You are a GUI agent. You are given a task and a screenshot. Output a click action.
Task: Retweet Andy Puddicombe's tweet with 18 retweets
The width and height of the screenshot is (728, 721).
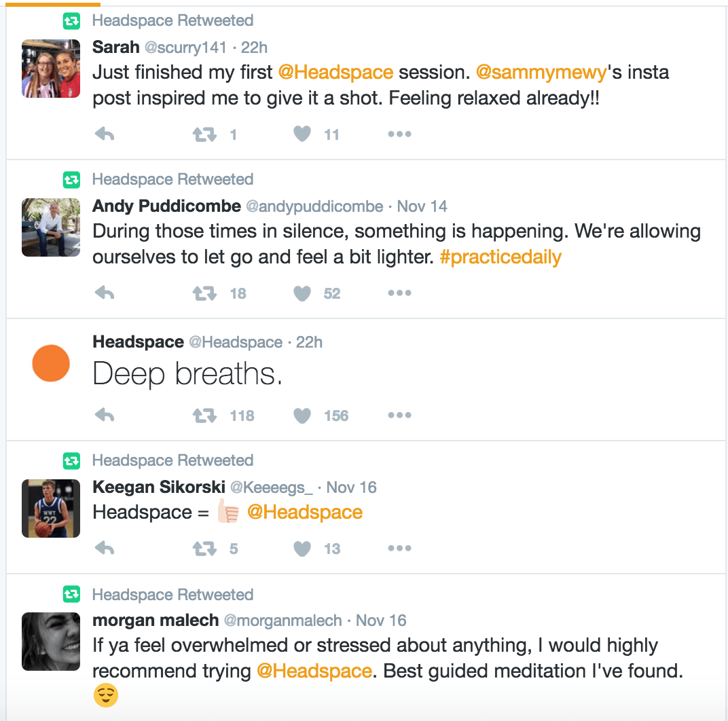pyautogui.click(x=204, y=293)
